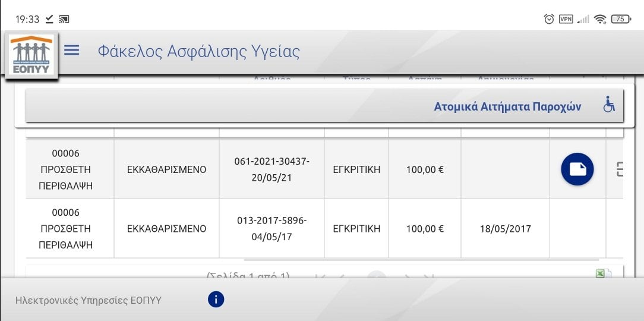The height and width of the screenshot is (321, 644).
Task: Click Ηλεκτρονικές Υπηρεσίες ΕΟΠΥΥ footer text
Action: [x=89, y=300]
